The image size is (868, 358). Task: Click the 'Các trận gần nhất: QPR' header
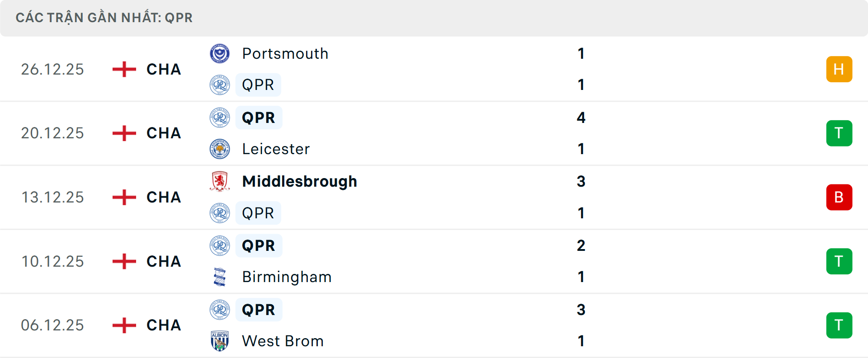[x=104, y=18]
